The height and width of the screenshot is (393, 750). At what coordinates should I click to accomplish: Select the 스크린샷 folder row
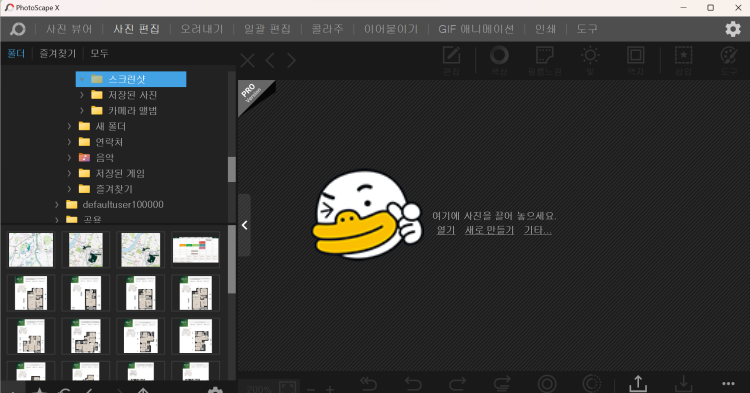coord(131,79)
